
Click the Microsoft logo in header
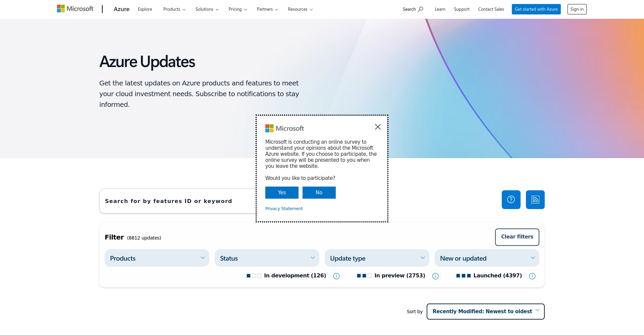click(75, 9)
